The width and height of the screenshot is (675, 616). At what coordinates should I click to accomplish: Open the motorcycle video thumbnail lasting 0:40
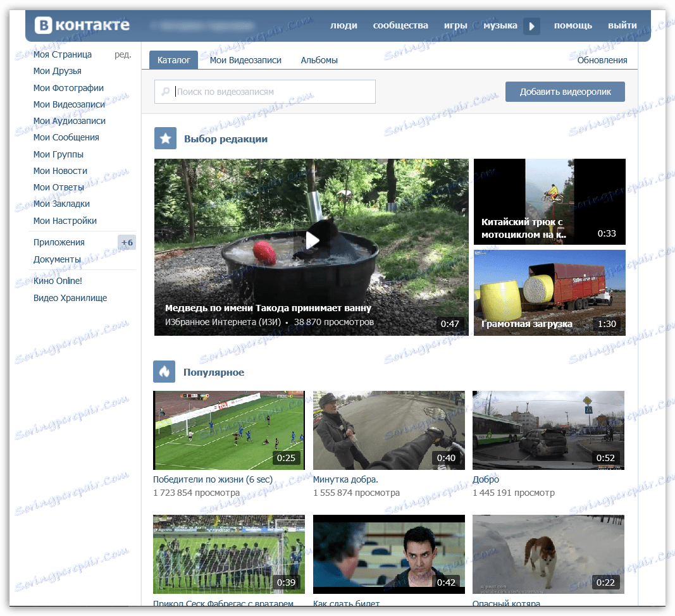(388, 430)
